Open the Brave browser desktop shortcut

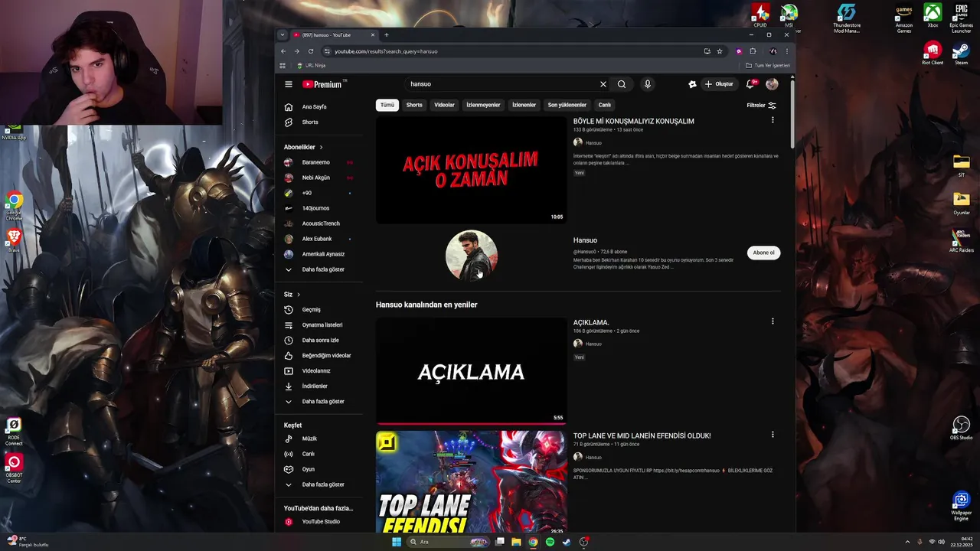tap(14, 240)
